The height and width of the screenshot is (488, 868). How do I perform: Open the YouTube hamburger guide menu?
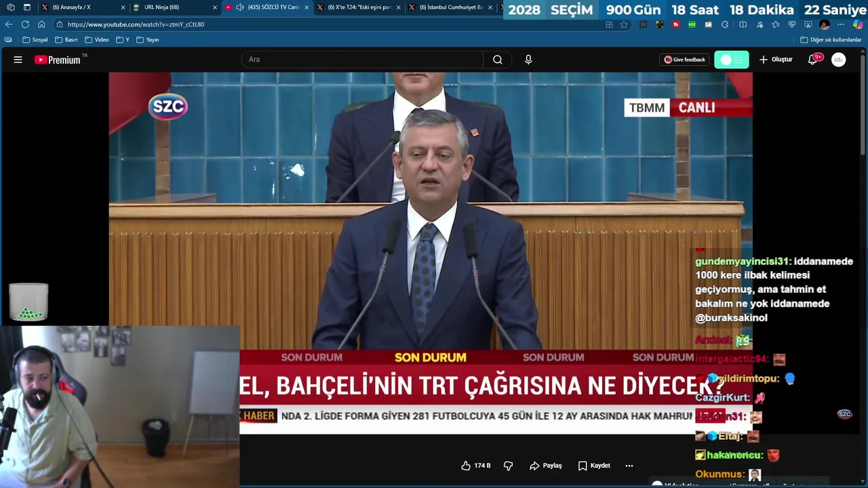[18, 60]
